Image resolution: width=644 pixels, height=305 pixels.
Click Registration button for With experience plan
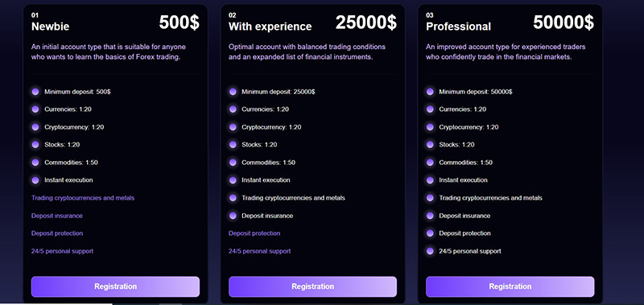click(312, 286)
